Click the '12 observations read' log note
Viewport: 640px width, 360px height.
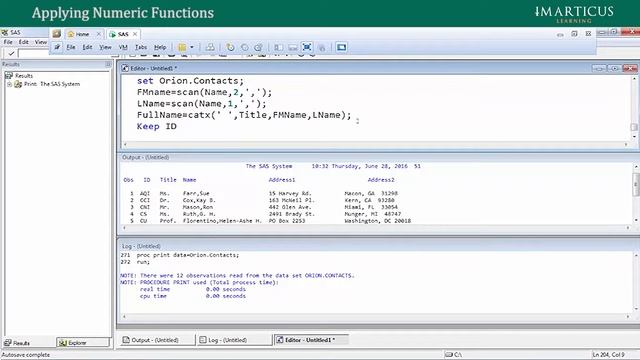[x=237, y=276]
